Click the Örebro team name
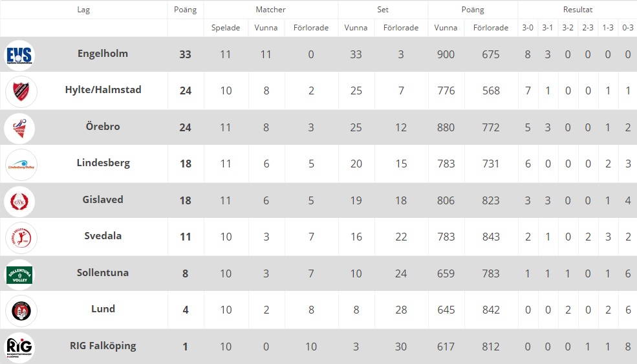Image resolution: width=637 pixels, height=364 pixels. pyautogui.click(x=103, y=126)
